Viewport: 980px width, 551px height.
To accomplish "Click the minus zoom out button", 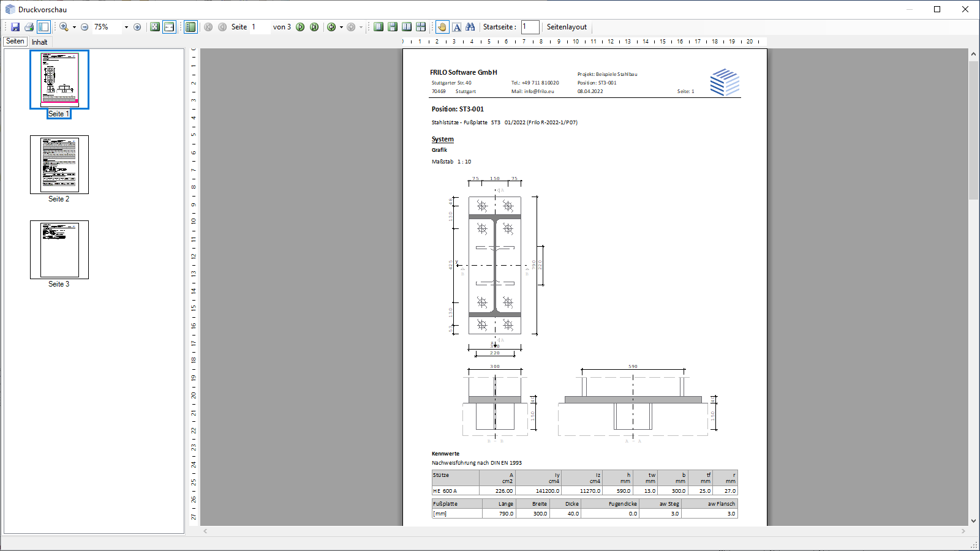I will tap(85, 27).
